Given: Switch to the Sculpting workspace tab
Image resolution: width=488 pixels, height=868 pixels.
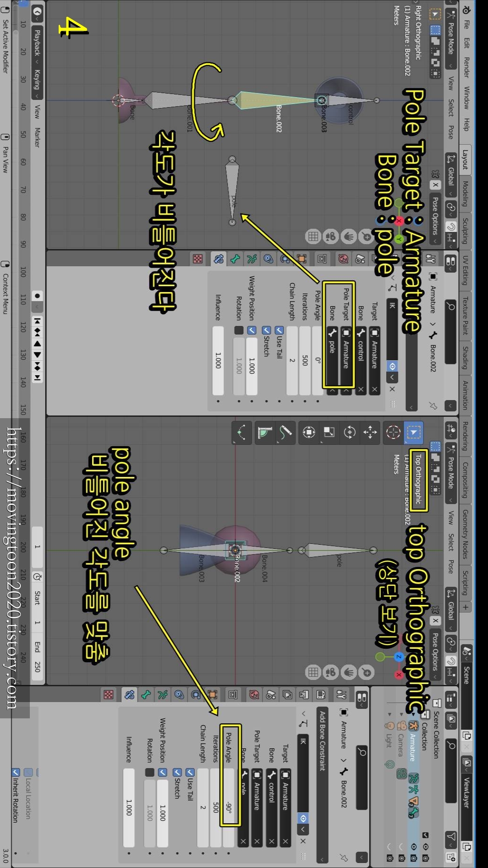Looking at the screenshot, I should [465, 231].
